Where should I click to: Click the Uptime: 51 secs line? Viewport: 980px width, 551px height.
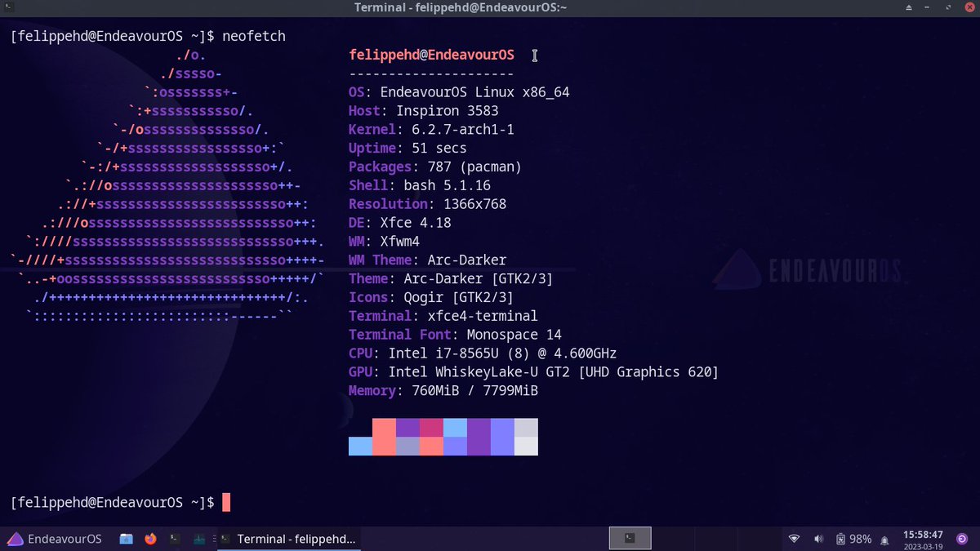pos(408,149)
